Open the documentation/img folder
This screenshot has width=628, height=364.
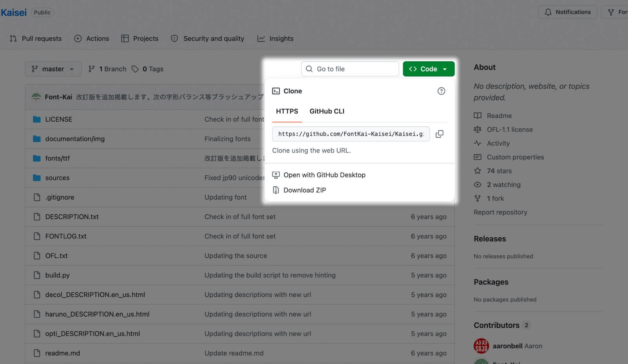(75, 139)
